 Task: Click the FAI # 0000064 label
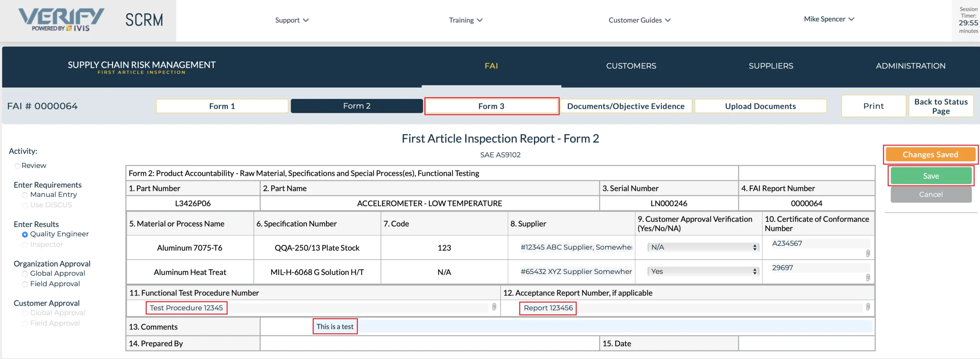click(x=42, y=106)
